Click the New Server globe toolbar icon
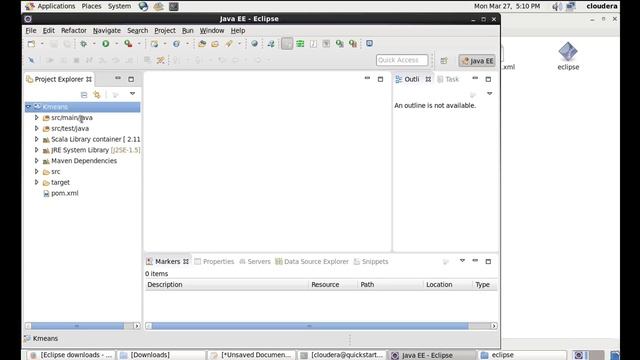This screenshot has height=360, width=640. (154, 44)
